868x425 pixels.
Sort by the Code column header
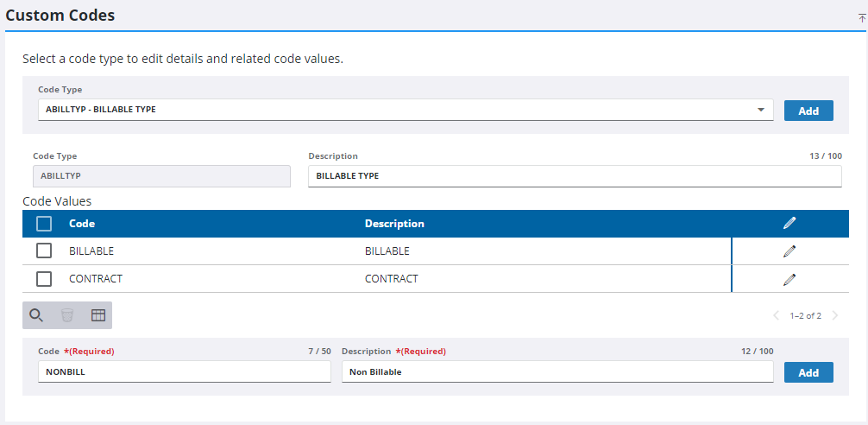[82, 224]
